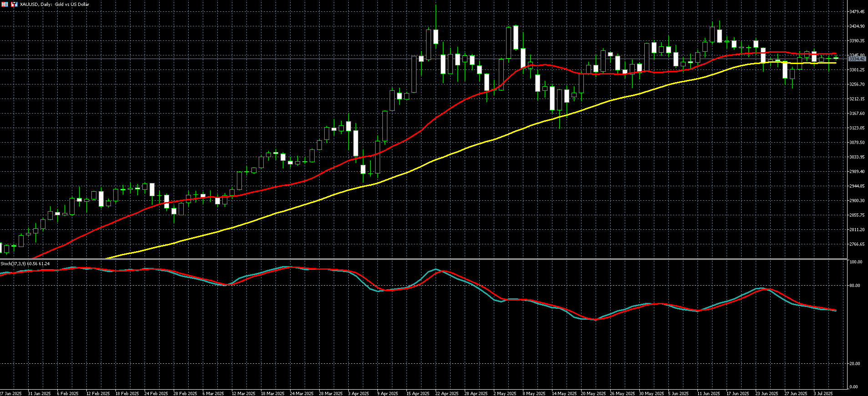The width and height of the screenshot is (868, 396).
Task: Click the 80.00 level on stochastic scale
Action: coord(856,286)
